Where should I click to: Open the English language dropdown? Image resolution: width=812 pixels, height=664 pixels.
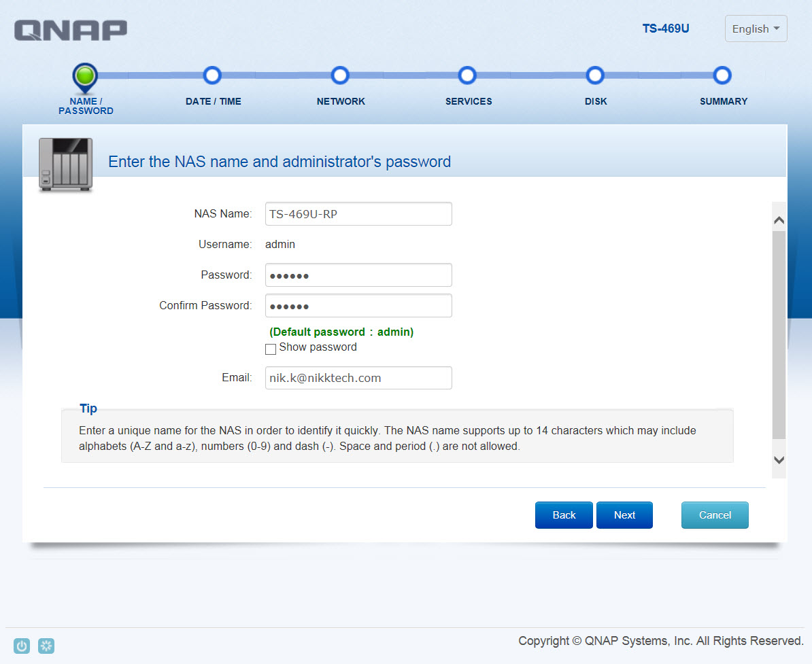[x=756, y=29]
